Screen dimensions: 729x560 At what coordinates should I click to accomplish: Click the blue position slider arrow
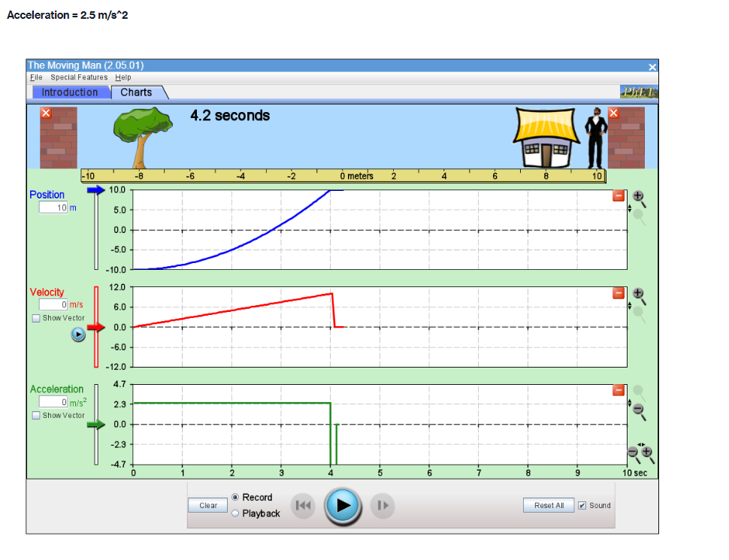pyautogui.click(x=97, y=191)
